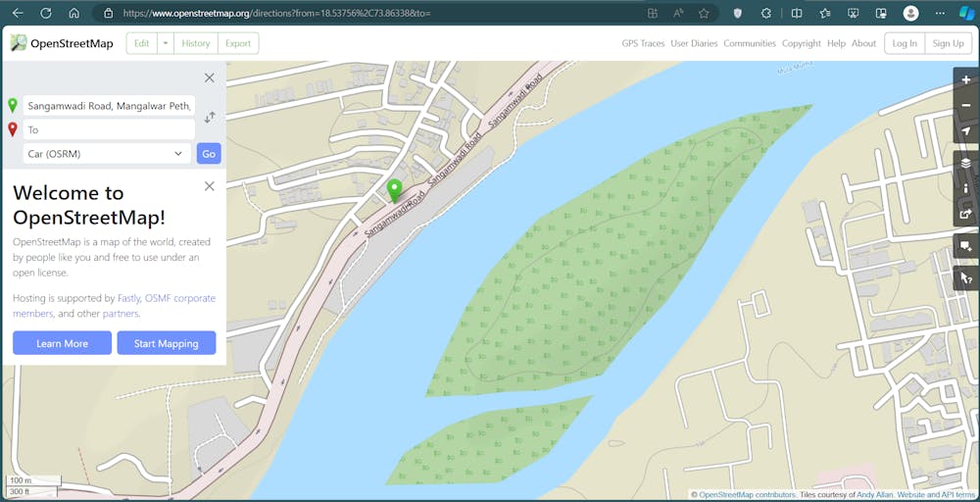The image size is (980, 502).
Task: Activate the query features tool
Action: [x=966, y=278]
